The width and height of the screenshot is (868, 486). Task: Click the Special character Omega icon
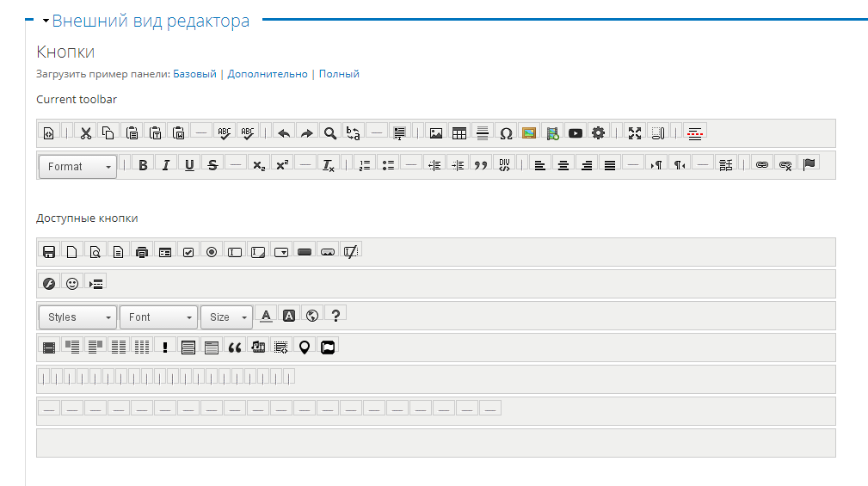506,132
